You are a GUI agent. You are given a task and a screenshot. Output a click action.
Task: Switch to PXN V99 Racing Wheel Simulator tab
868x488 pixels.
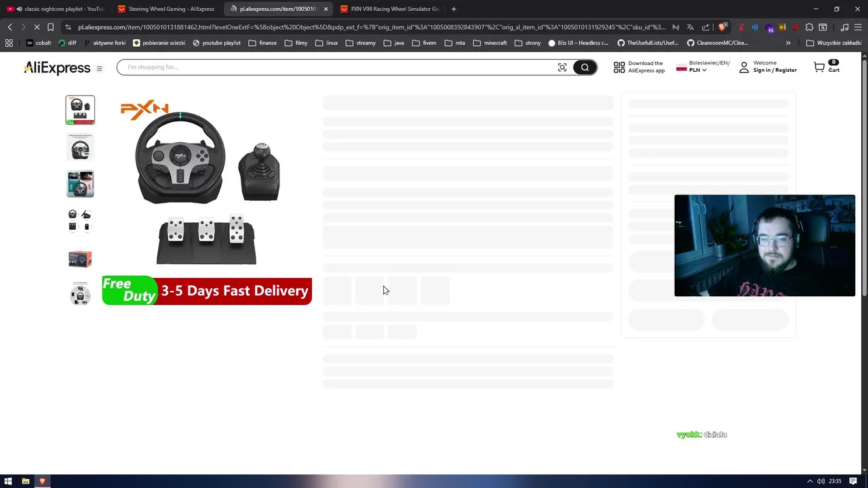(390, 9)
